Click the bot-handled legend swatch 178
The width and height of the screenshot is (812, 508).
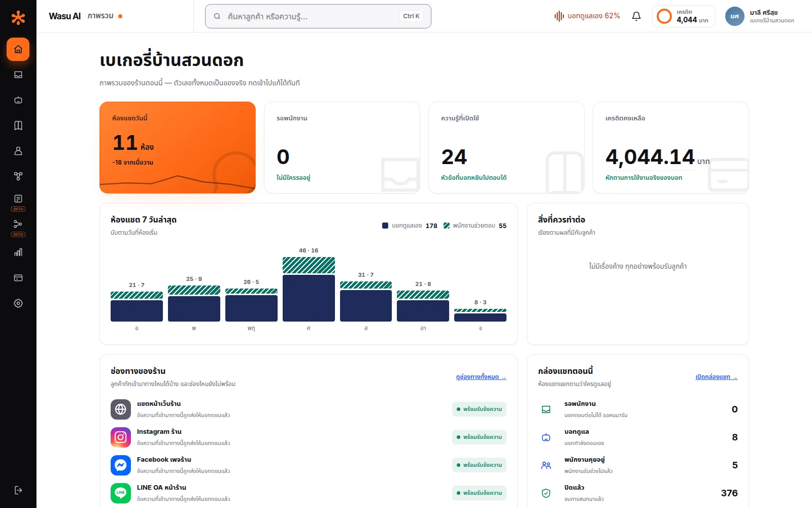click(385, 226)
